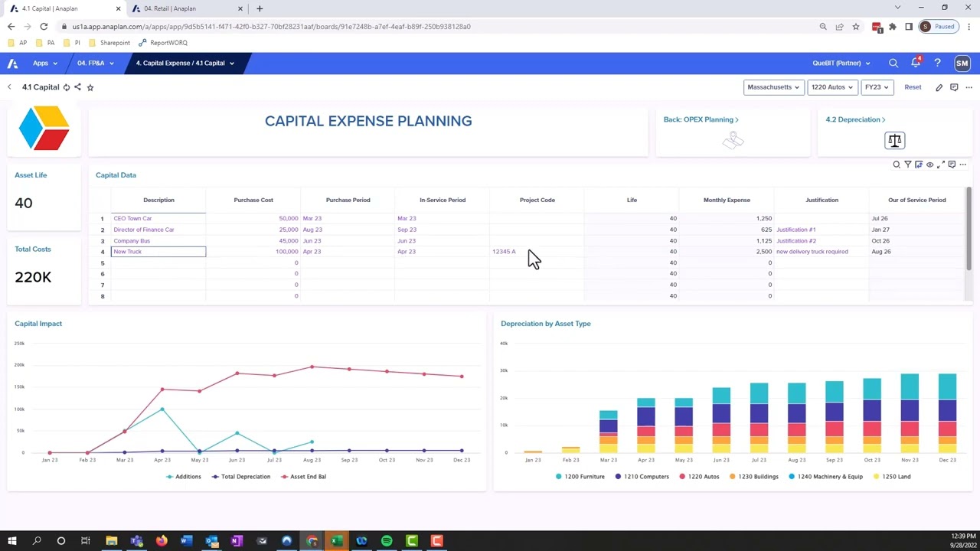Click the 12345 A project code cell
The width and height of the screenshot is (980, 551).
pyautogui.click(x=537, y=252)
